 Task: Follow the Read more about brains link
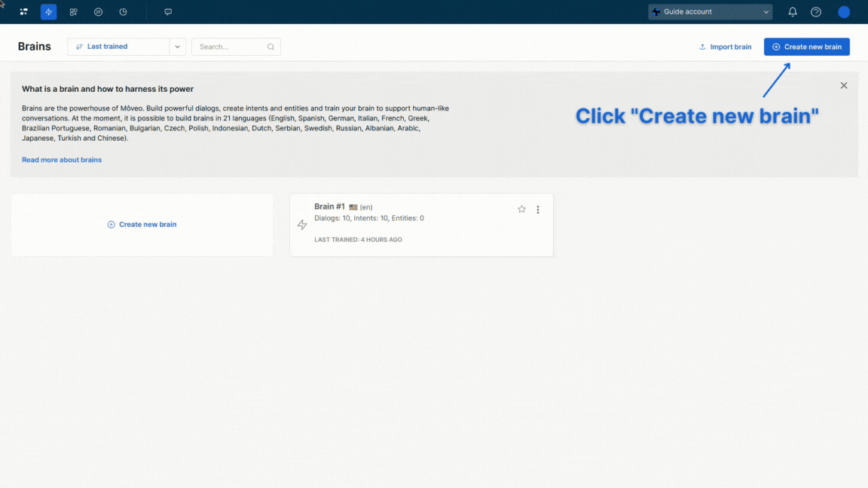tap(62, 160)
